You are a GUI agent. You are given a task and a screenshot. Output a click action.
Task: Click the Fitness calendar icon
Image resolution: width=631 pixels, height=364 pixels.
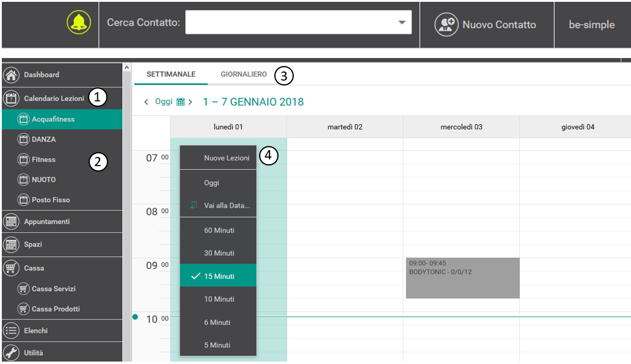pos(24,159)
